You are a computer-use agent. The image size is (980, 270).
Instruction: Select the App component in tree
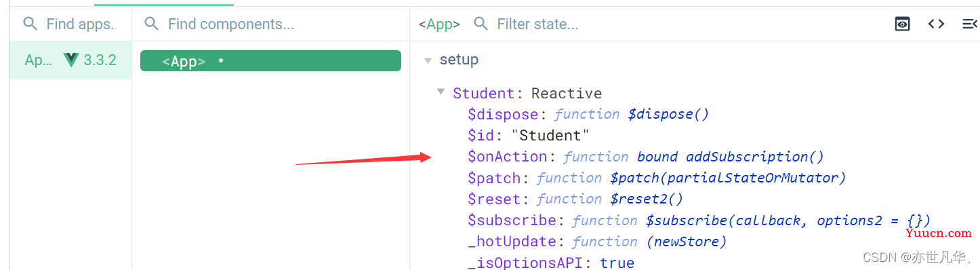coord(270,61)
